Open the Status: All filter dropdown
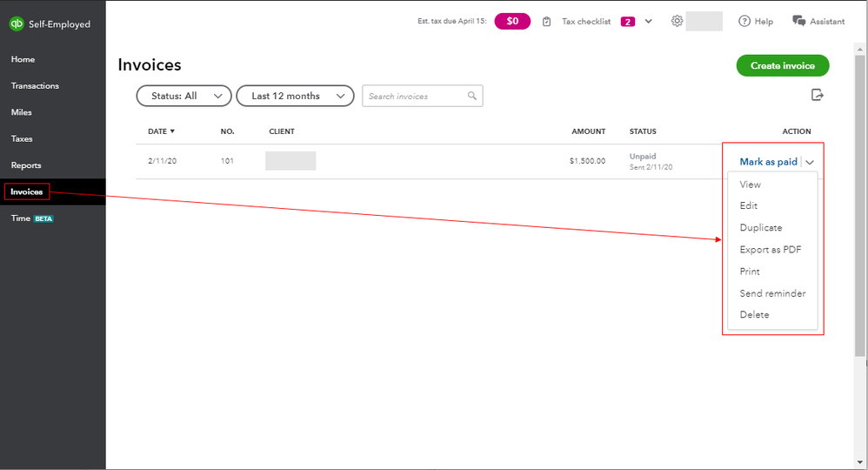Viewport: 868px width, 470px height. [x=184, y=96]
